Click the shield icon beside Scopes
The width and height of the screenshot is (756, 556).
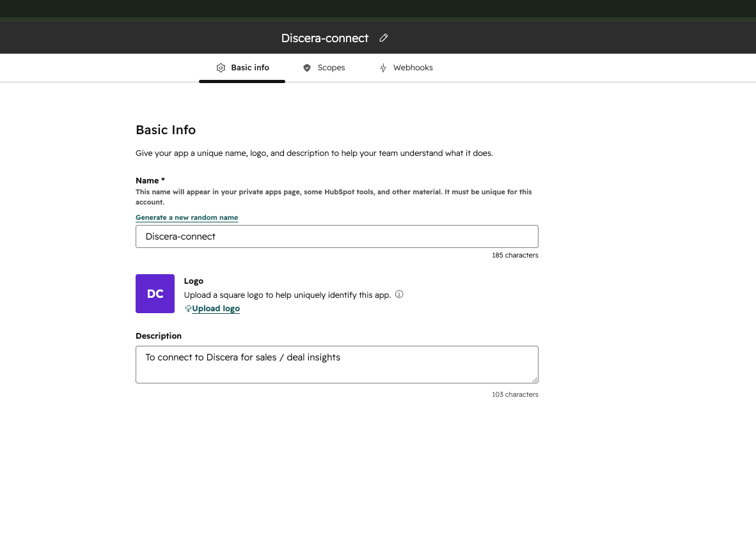tap(307, 68)
